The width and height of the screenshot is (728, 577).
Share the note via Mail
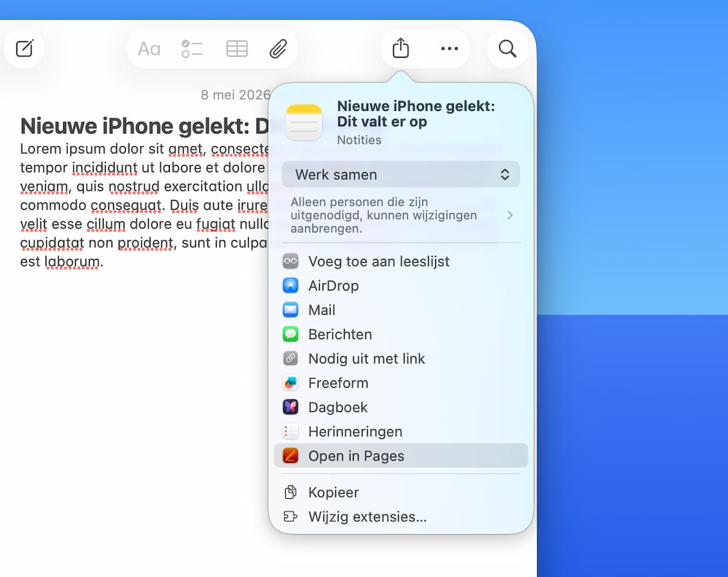pos(400,310)
